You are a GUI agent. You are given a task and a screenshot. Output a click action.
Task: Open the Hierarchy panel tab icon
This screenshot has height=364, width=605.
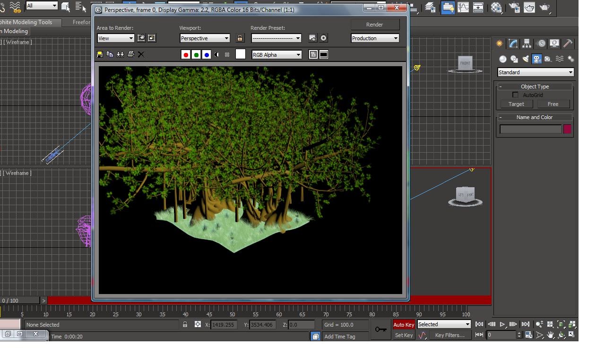pyautogui.click(x=527, y=43)
